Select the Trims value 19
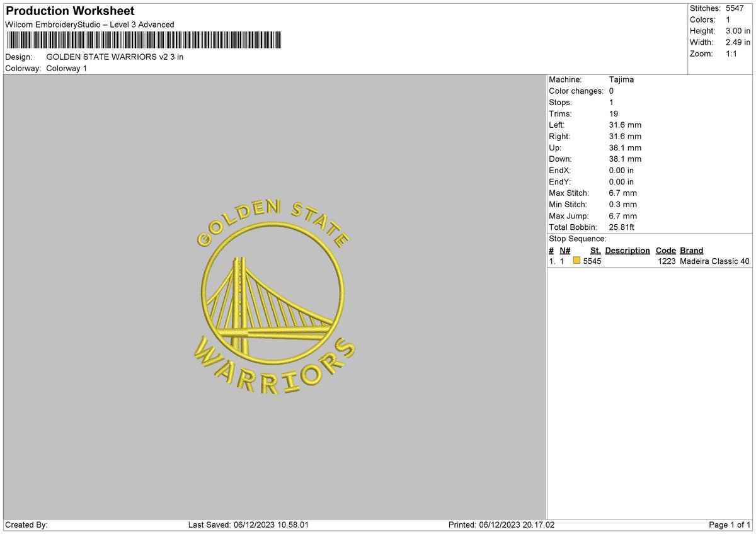This screenshot has width=756, height=534. (x=614, y=113)
